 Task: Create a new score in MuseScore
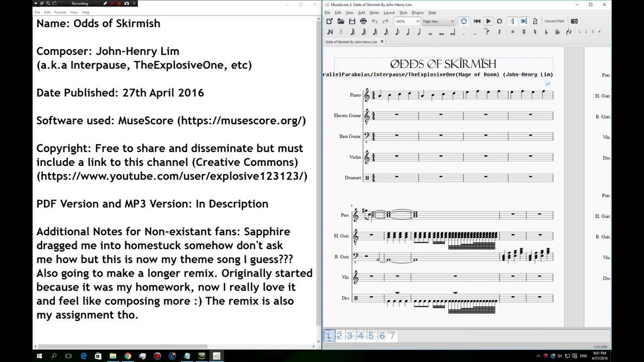330,21
